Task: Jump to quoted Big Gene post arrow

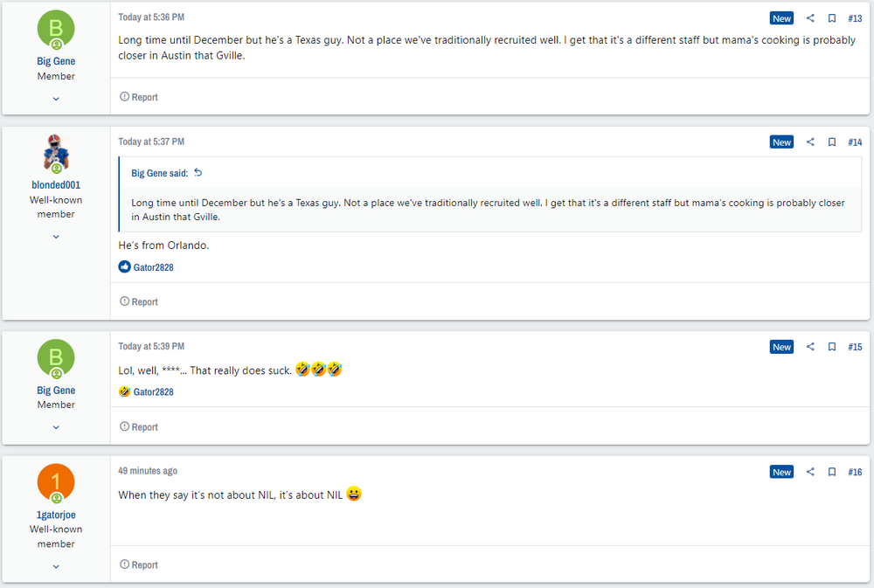Action: tap(198, 173)
